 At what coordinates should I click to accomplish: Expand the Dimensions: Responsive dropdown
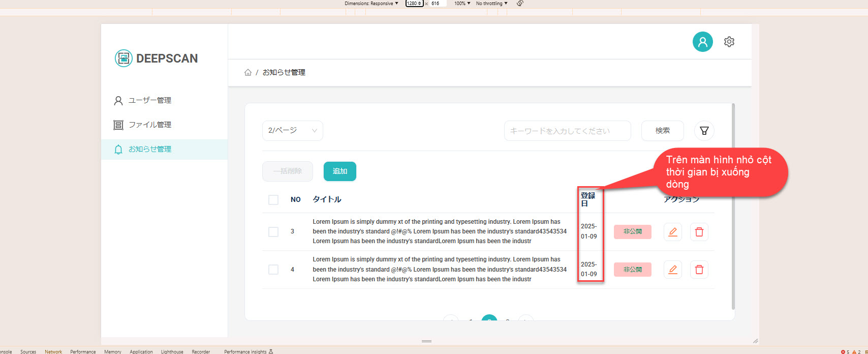(x=371, y=4)
